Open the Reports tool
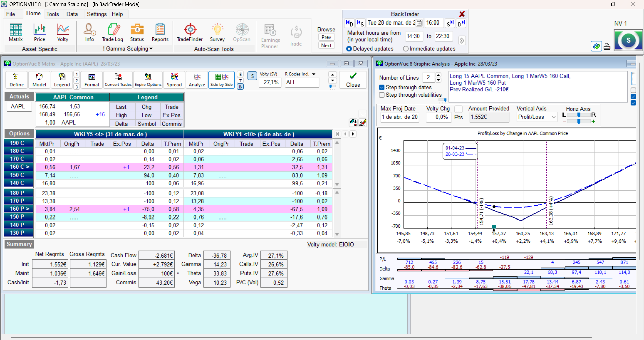Screen dimensions: 644x340 [160, 33]
